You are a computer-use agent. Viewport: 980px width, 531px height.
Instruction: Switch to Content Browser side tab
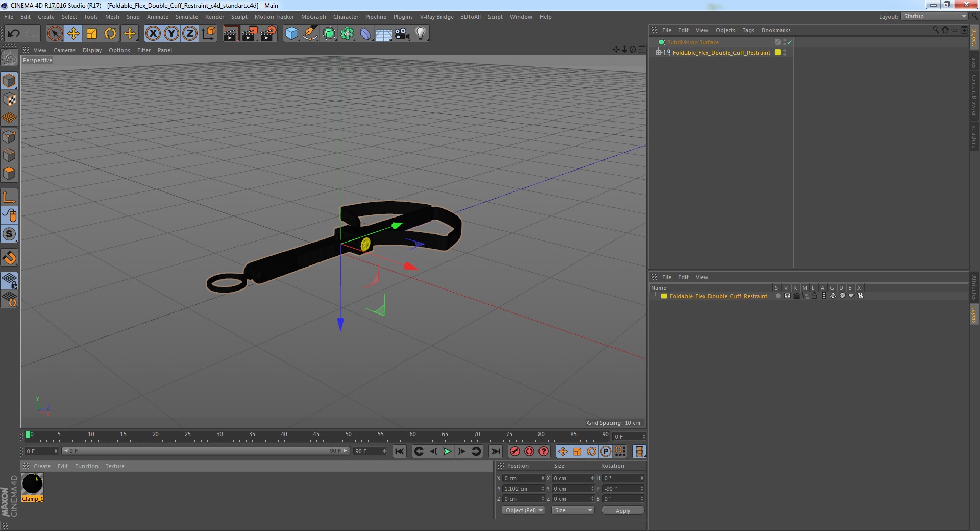tap(974, 95)
